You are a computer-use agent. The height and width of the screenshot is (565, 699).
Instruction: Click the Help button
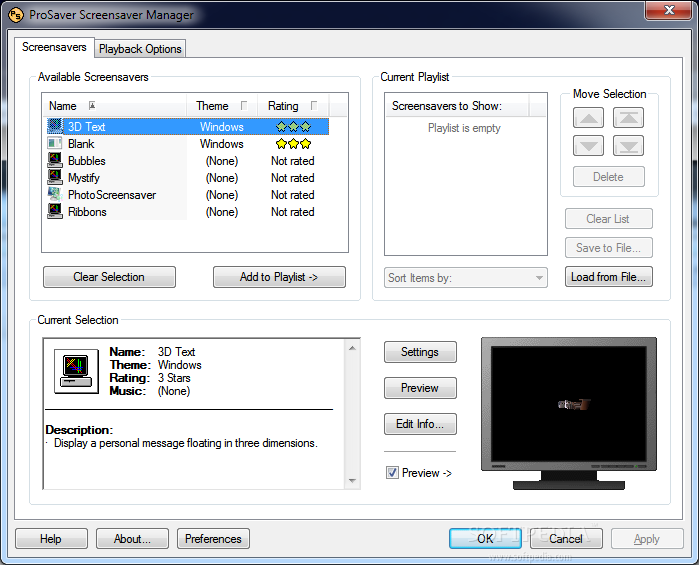pyautogui.click(x=51, y=539)
